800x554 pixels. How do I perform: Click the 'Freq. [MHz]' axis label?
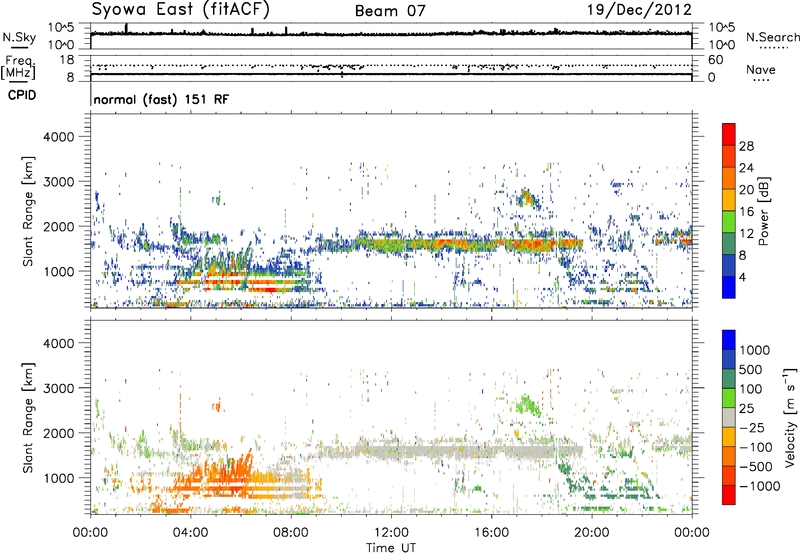pyautogui.click(x=18, y=68)
